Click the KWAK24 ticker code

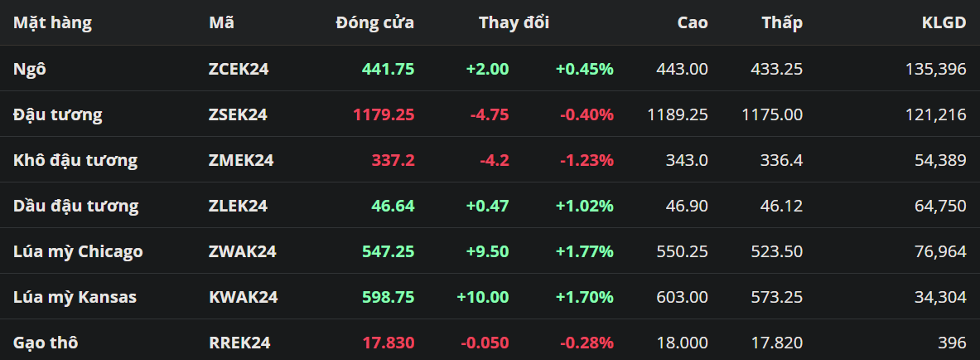(x=243, y=297)
